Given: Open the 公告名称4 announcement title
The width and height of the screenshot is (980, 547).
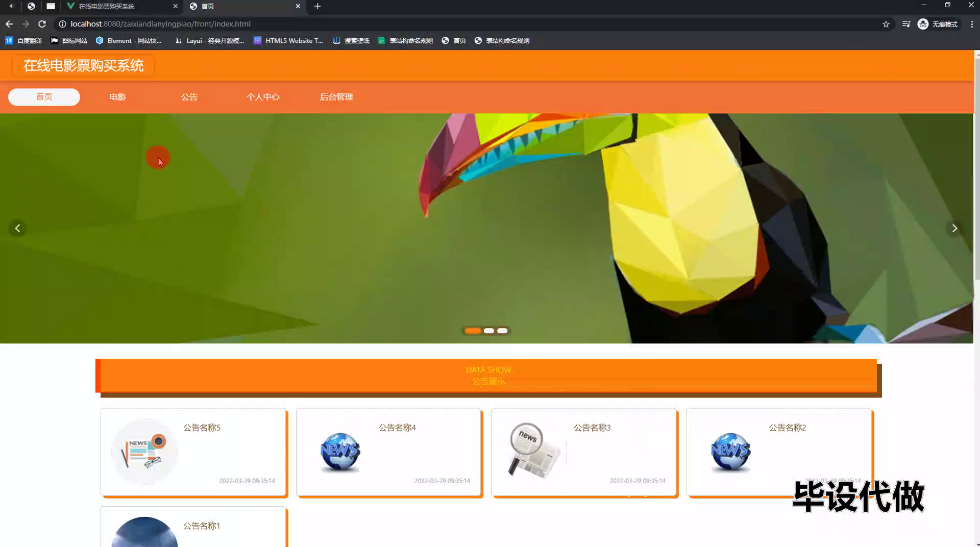Looking at the screenshot, I should click(x=397, y=428).
